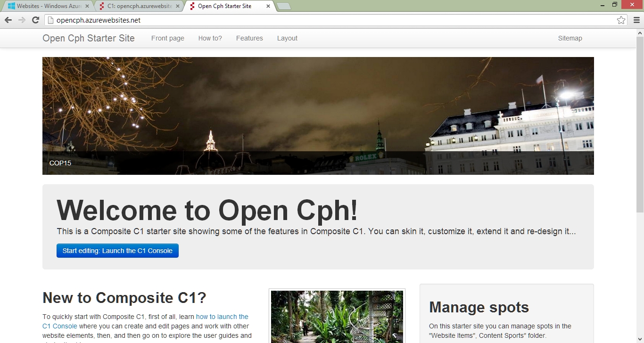
Task: Open a new browser tab
Action: point(283,6)
